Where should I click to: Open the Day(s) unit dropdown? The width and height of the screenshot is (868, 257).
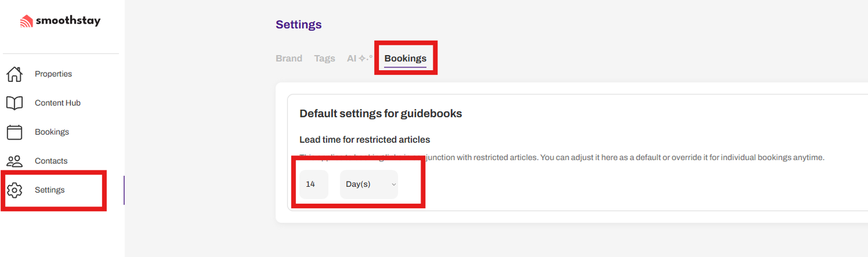point(368,184)
